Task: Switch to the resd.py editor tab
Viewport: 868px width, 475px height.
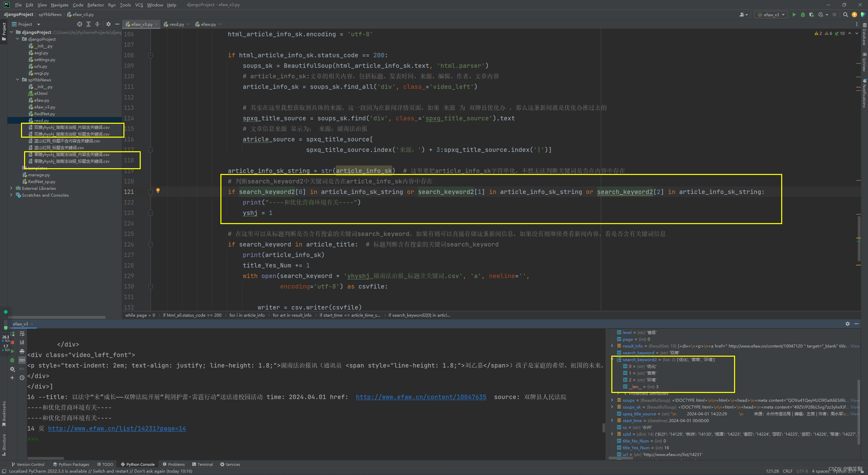Action: point(176,24)
